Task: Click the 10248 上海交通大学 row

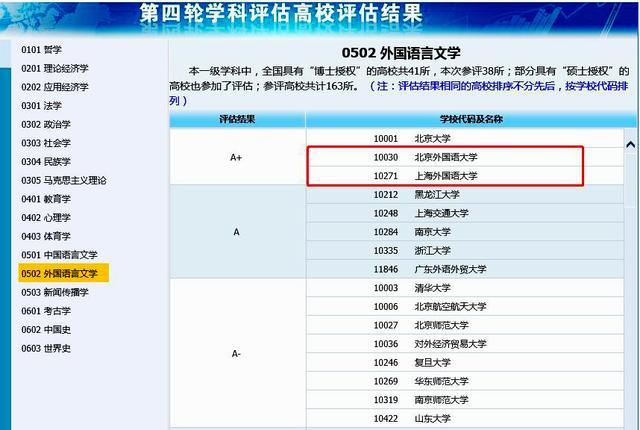Action: click(x=465, y=213)
